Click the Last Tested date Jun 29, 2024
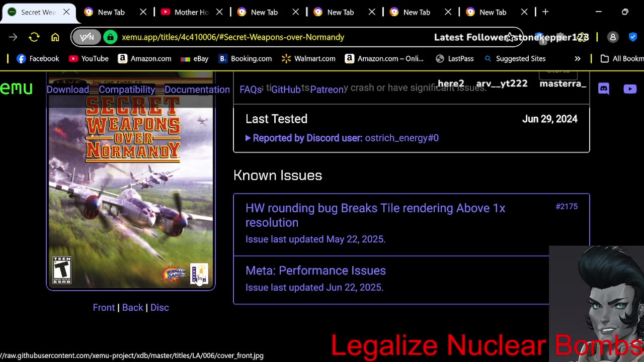The image size is (644, 362). (550, 119)
